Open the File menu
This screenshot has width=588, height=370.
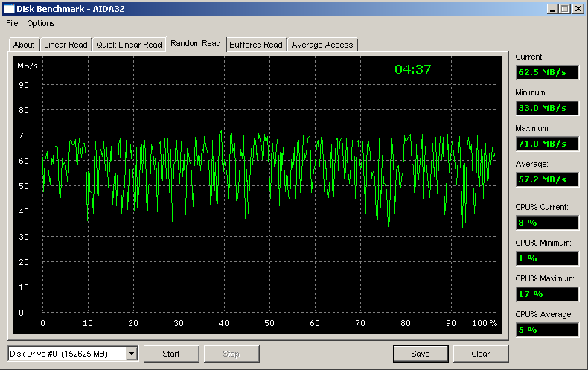coord(12,23)
